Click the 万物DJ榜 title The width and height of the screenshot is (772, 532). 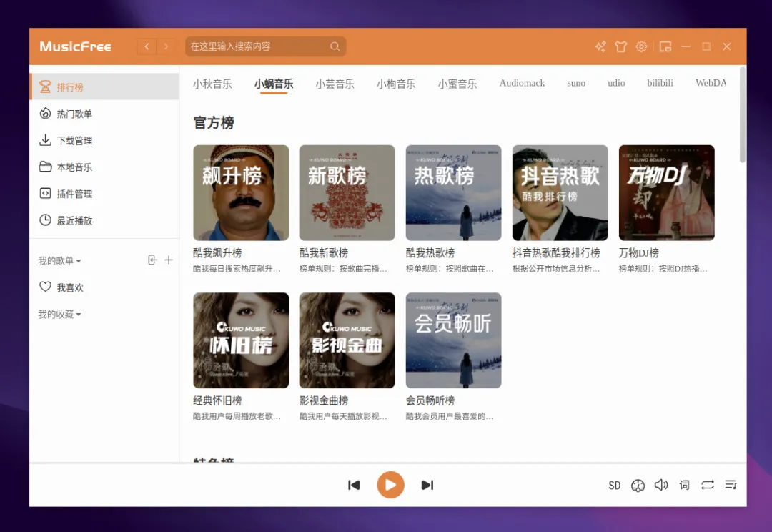638,252
